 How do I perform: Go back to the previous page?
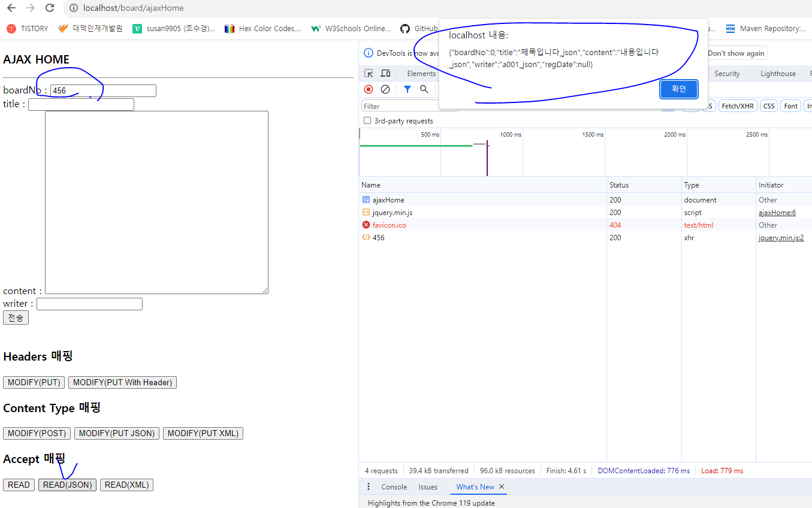coord(11,8)
